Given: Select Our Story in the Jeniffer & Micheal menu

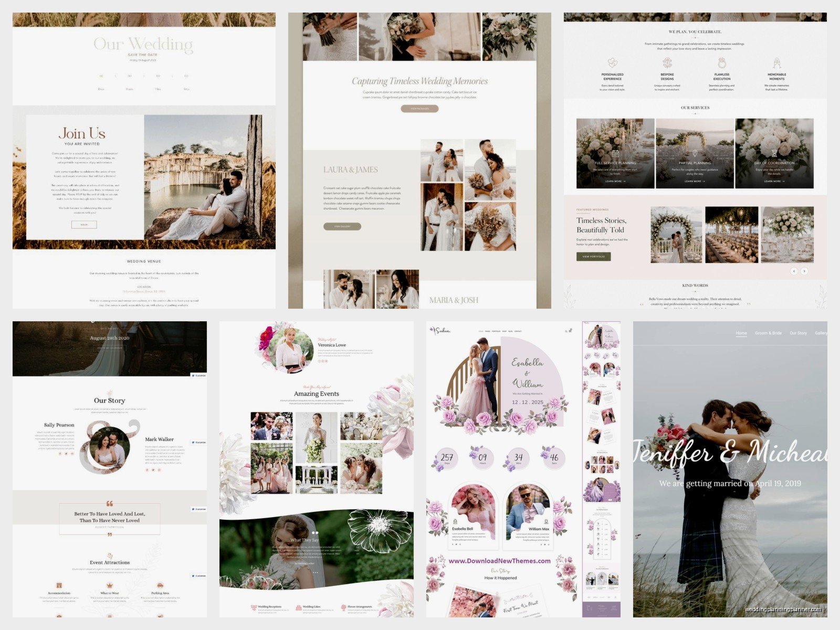Looking at the screenshot, I should click(x=798, y=333).
